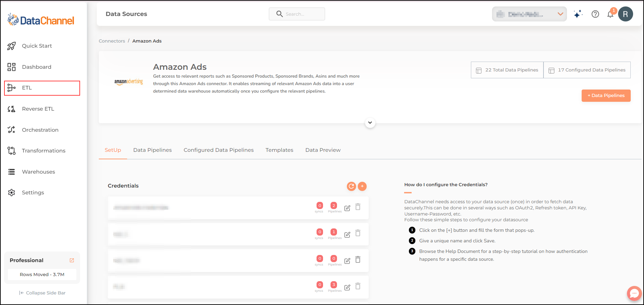644x305 pixels.
Task: Open the account selector dropdown
Action: (529, 14)
